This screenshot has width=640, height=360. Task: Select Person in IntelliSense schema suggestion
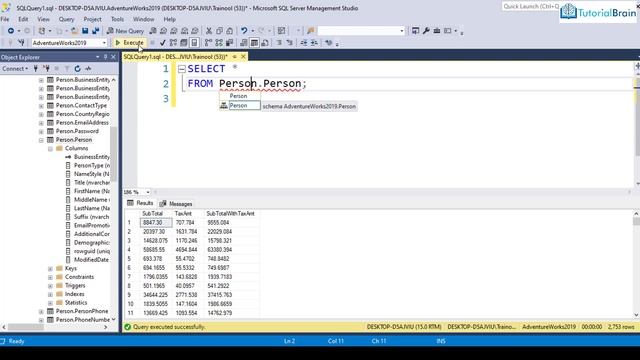click(x=244, y=106)
